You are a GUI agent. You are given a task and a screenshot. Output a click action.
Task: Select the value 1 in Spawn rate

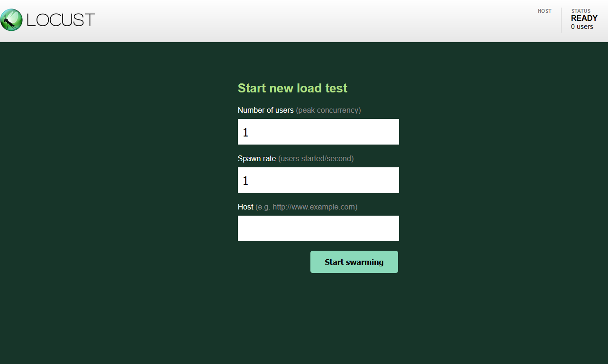(x=245, y=180)
